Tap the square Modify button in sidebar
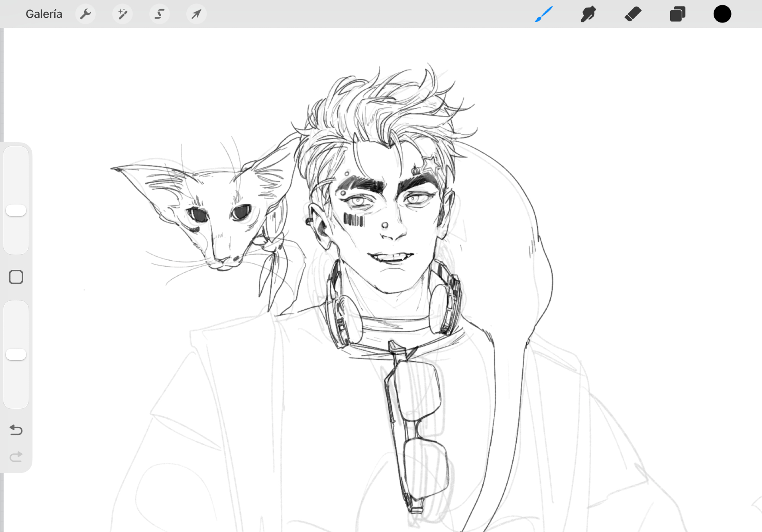Viewport: 762px width, 532px height. click(16, 277)
